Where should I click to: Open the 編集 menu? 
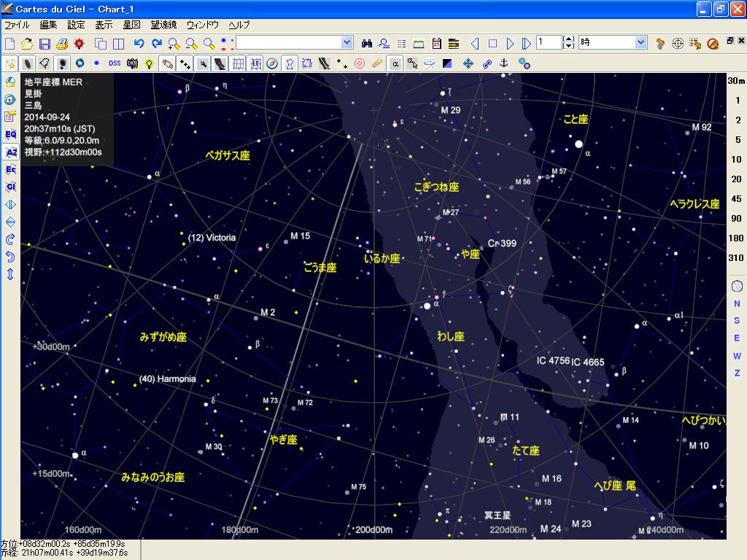tap(48, 25)
